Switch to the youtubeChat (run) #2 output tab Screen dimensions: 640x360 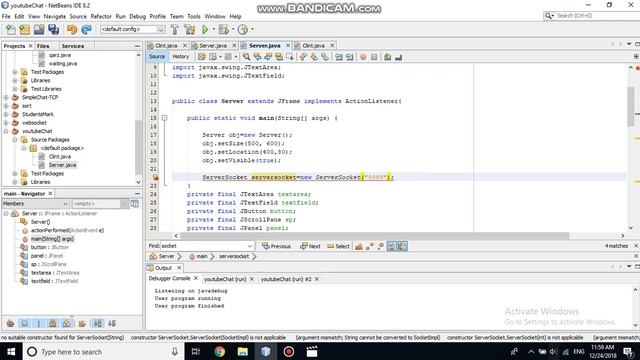(x=286, y=279)
